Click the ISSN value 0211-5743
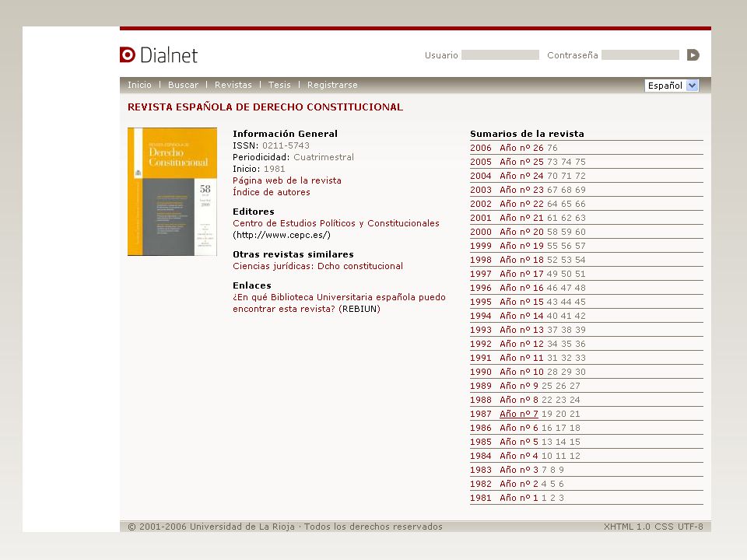The height and width of the screenshot is (560, 747). coord(286,145)
